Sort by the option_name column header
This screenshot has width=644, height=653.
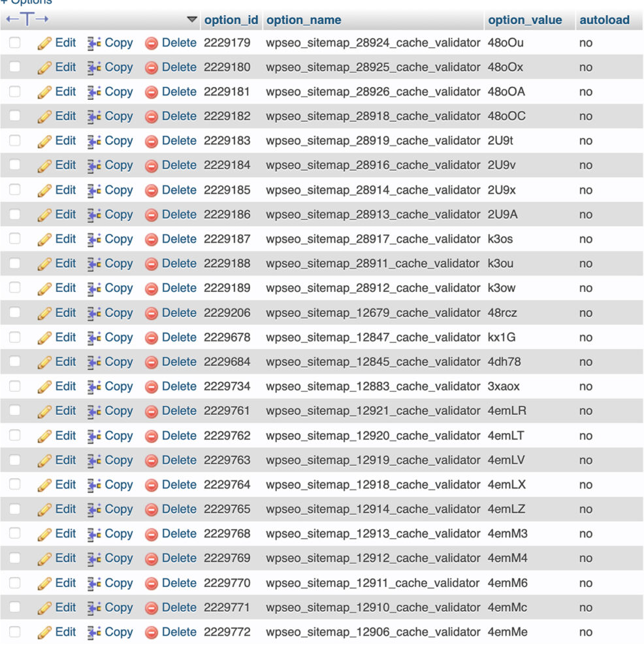(304, 20)
